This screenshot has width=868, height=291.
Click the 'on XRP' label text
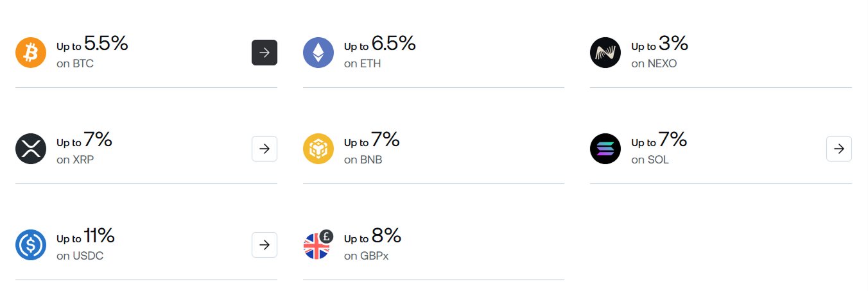coord(75,160)
